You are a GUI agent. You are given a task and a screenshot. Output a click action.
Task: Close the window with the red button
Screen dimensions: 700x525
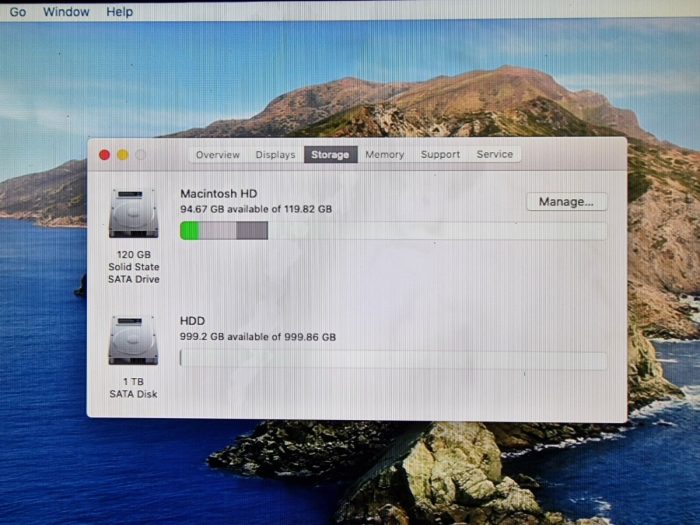(x=104, y=155)
